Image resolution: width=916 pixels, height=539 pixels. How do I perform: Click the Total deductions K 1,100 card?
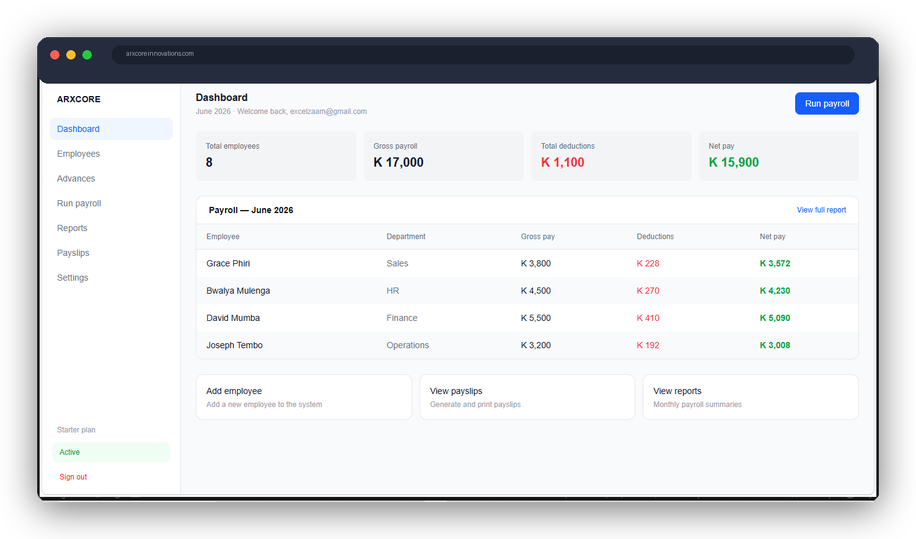(611, 156)
